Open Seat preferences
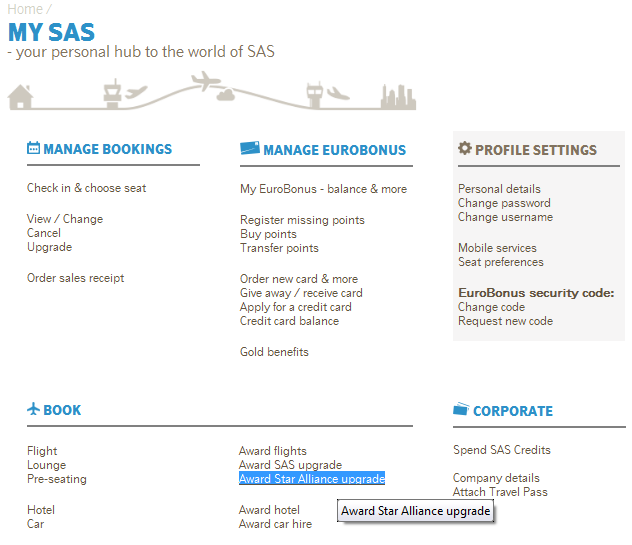The width and height of the screenshot is (632, 545). [x=501, y=262]
